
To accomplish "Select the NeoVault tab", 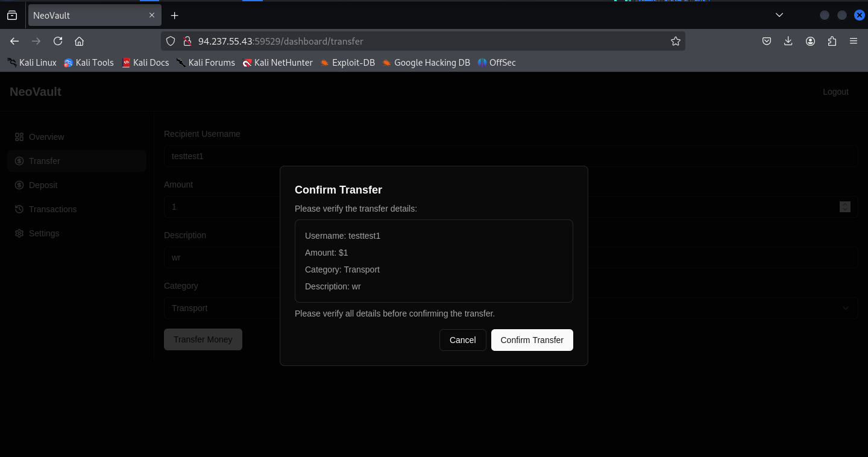I will coord(84,15).
